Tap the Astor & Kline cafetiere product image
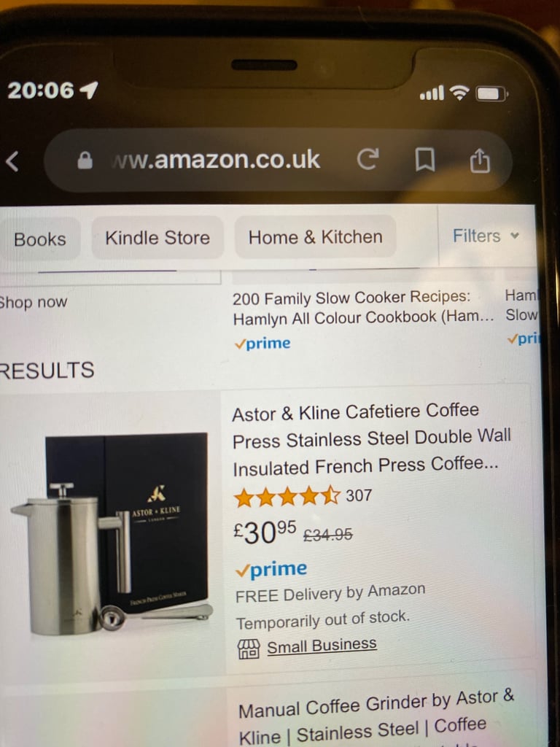Screen dimensions: 560x747 coord(112,533)
